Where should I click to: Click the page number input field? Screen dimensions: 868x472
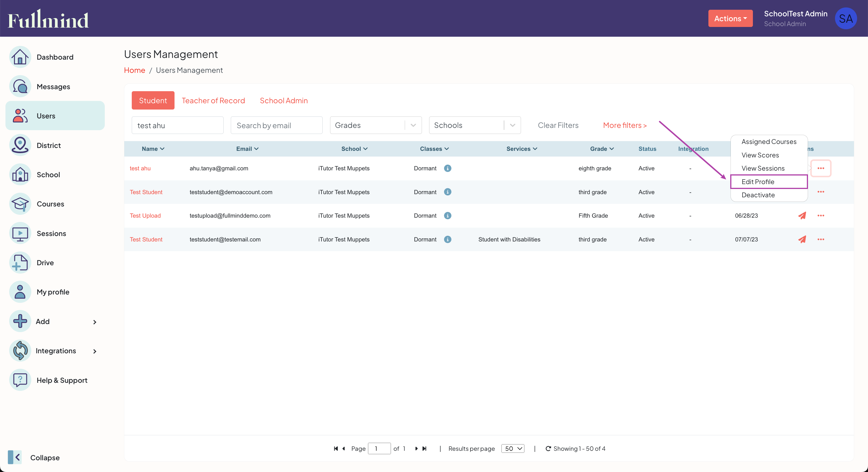tap(379, 448)
